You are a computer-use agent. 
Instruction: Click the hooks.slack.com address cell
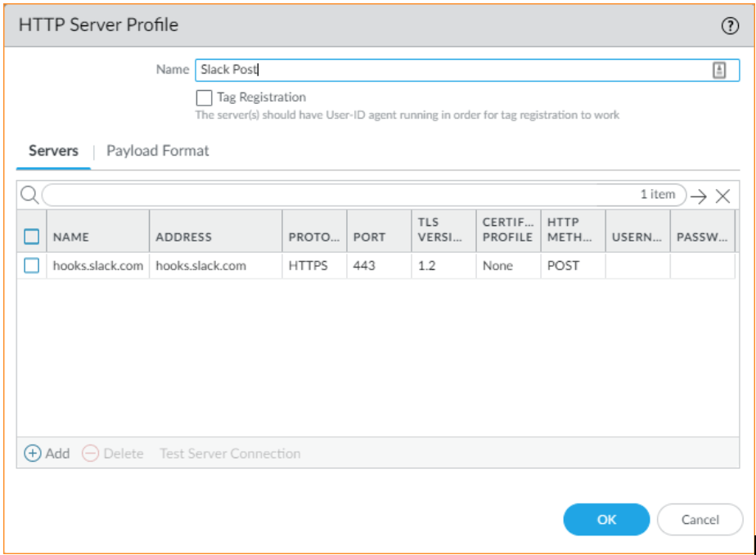(x=216, y=266)
